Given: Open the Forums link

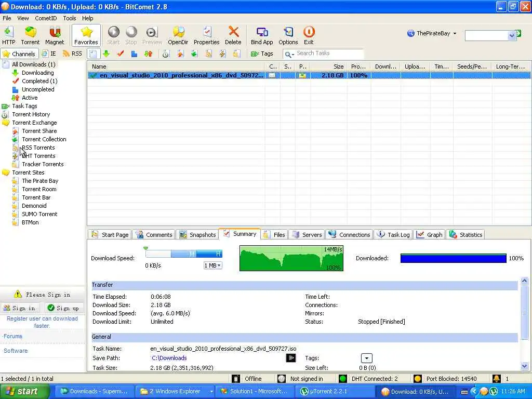Looking at the screenshot, I should coord(13,336).
